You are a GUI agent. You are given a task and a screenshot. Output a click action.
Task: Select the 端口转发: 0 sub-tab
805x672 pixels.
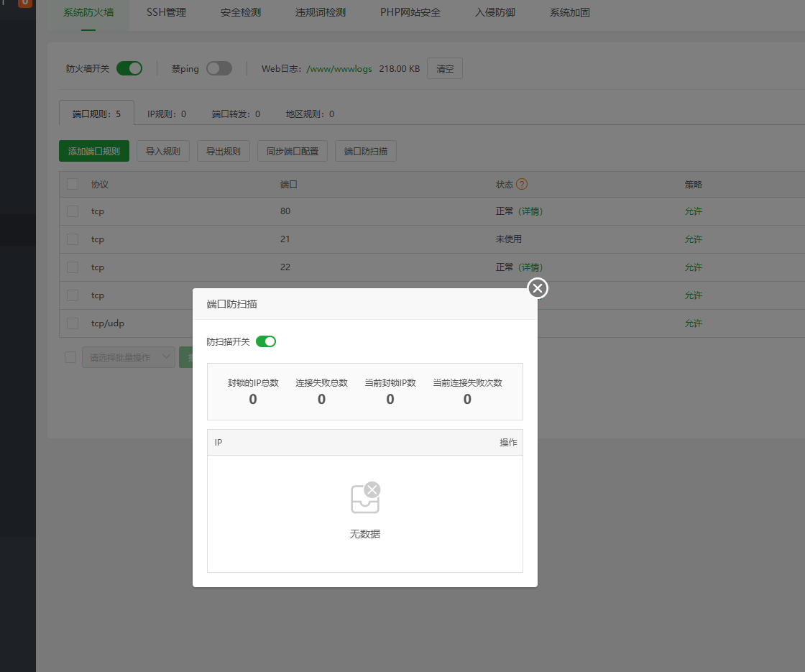pos(236,114)
